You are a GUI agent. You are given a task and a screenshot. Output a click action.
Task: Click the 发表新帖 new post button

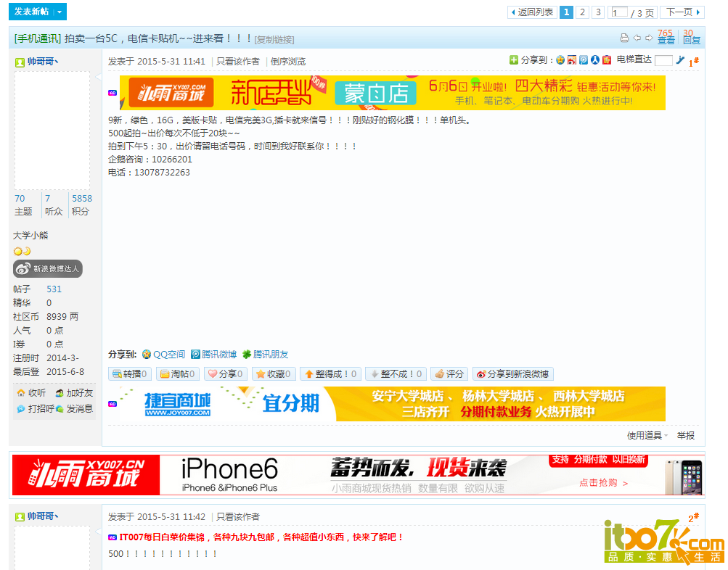click(31, 12)
